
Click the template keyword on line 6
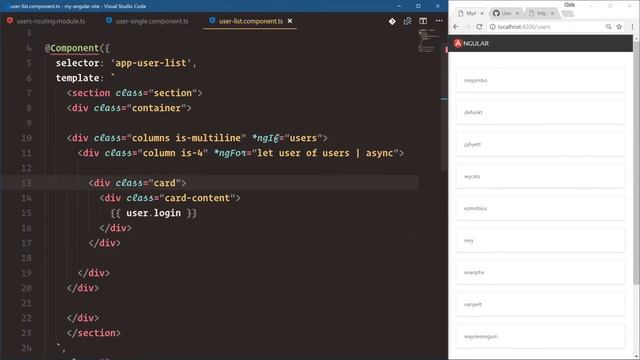tap(77, 78)
